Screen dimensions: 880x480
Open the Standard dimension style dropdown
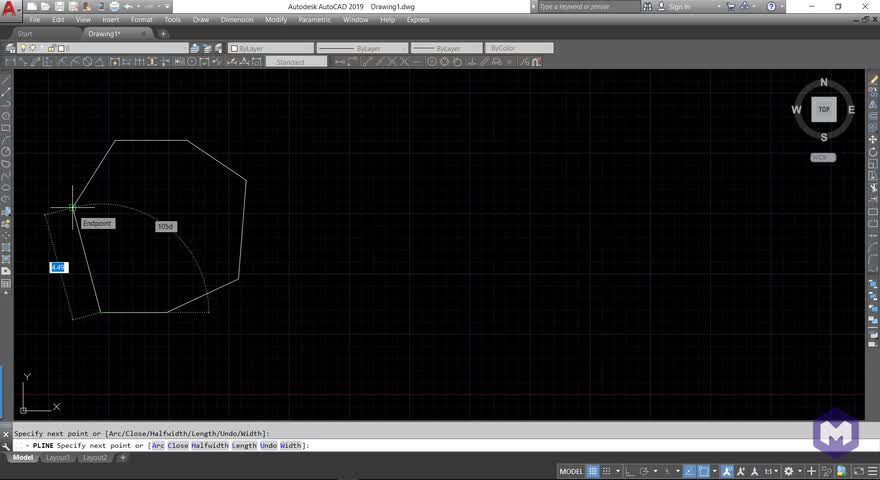pos(296,62)
